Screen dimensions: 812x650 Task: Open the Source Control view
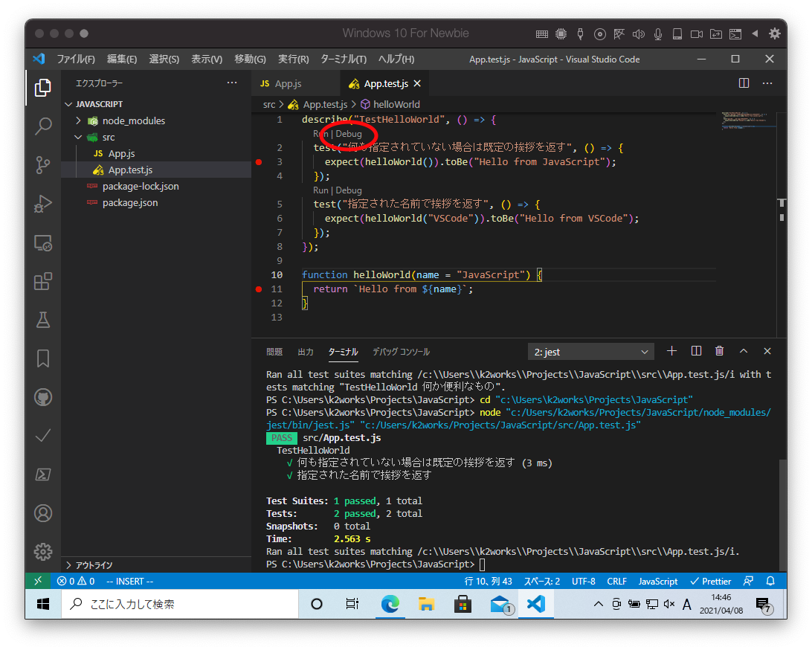click(x=43, y=165)
